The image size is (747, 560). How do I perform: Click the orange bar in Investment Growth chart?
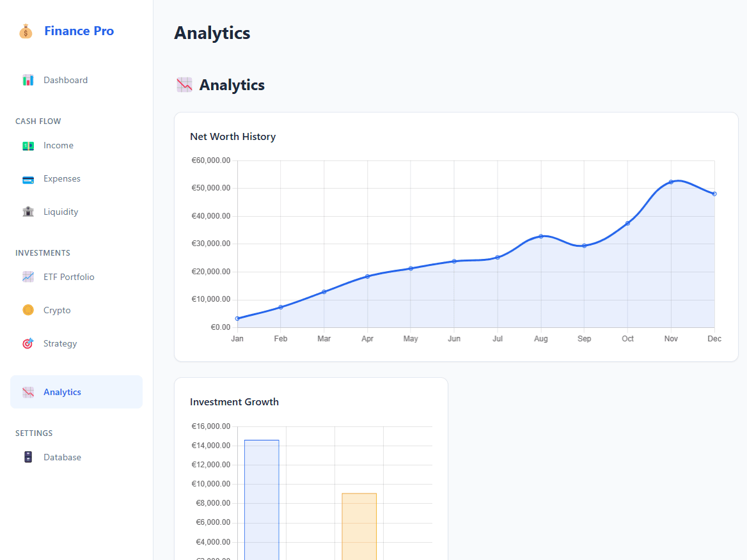click(x=359, y=524)
